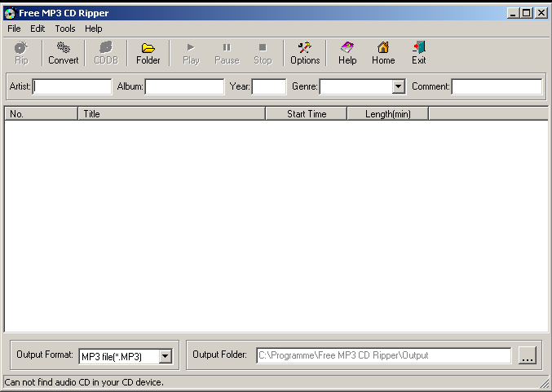The width and height of the screenshot is (552, 392).
Task: Close the Free MP3 CD Ripper window
Action: tap(541, 13)
